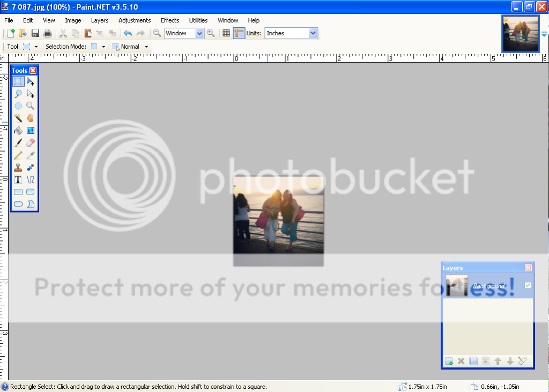Select the Text tool
This screenshot has width=549, height=392.
18,180
